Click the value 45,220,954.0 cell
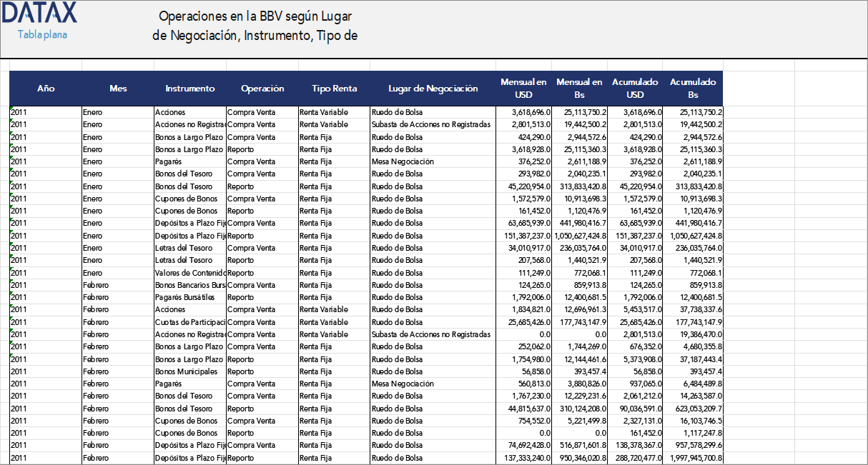 pos(522,186)
